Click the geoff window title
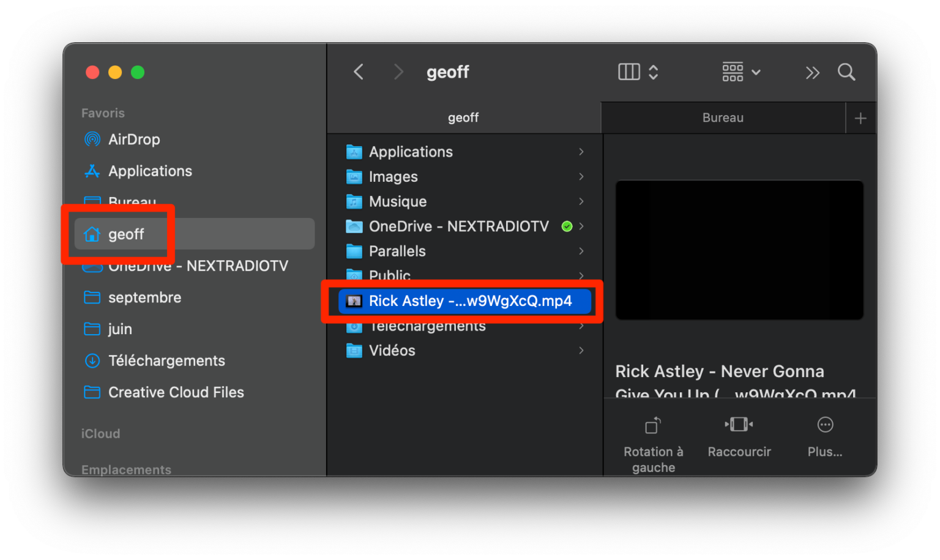Image resolution: width=940 pixels, height=560 pixels. pos(448,72)
